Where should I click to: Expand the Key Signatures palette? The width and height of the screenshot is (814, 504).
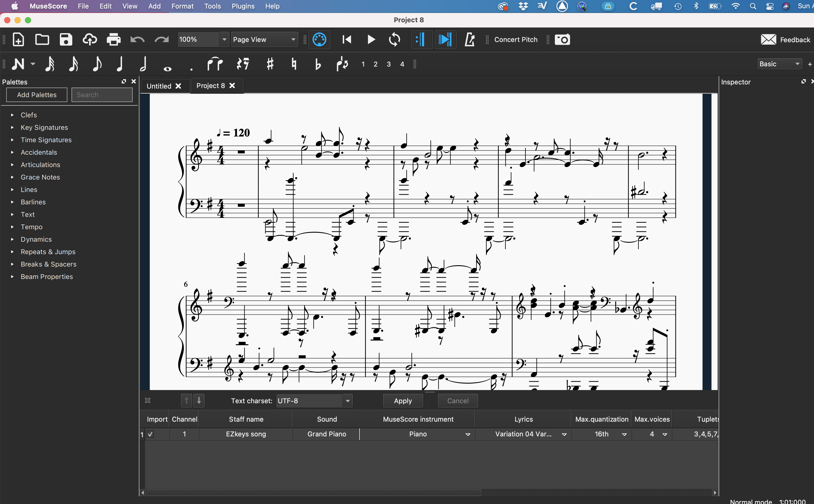pyautogui.click(x=12, y=127)
